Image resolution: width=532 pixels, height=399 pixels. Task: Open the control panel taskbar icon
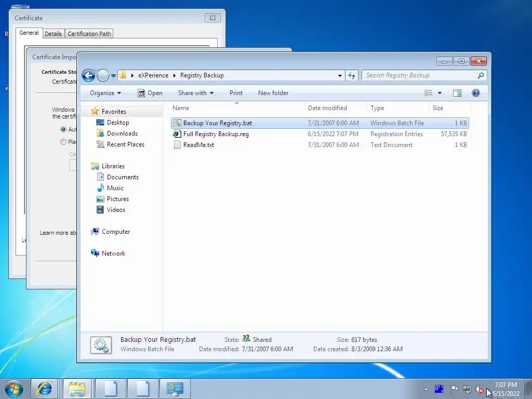(175, 389)
